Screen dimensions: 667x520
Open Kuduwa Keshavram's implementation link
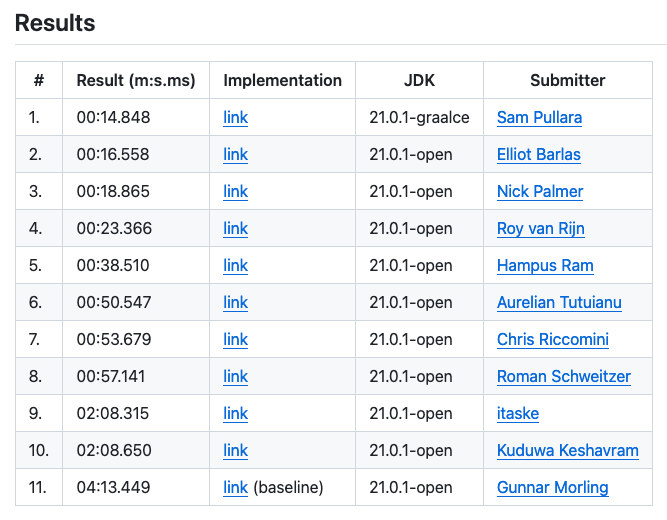tap(235, 451)
